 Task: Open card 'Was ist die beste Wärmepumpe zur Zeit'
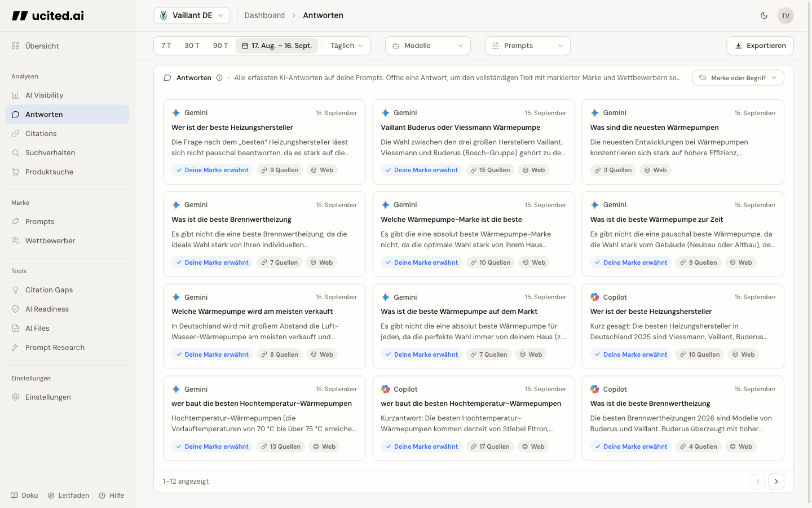click(683, 234)
